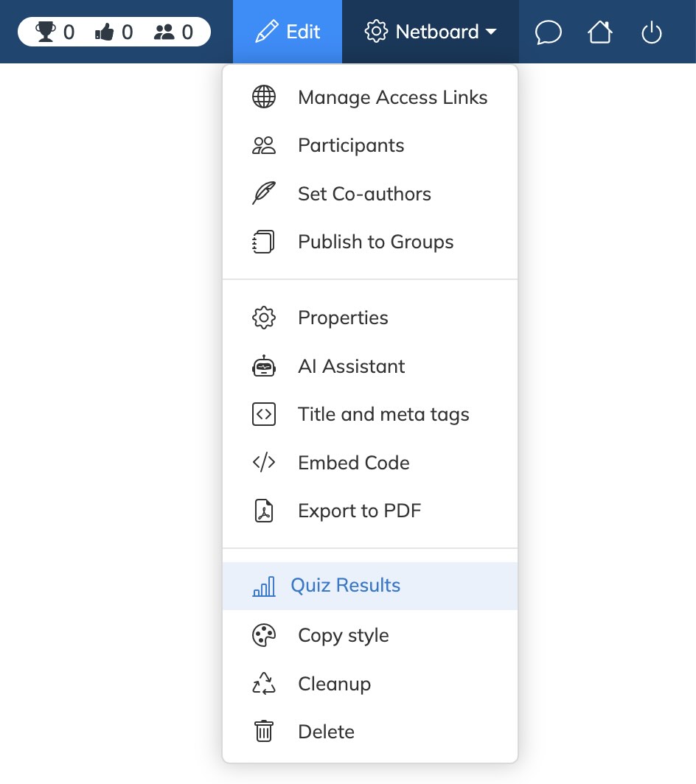Viewport: 696px width, 784px height.
Task: Click the palette icon for Copy style
Action: tap(264, 635)
